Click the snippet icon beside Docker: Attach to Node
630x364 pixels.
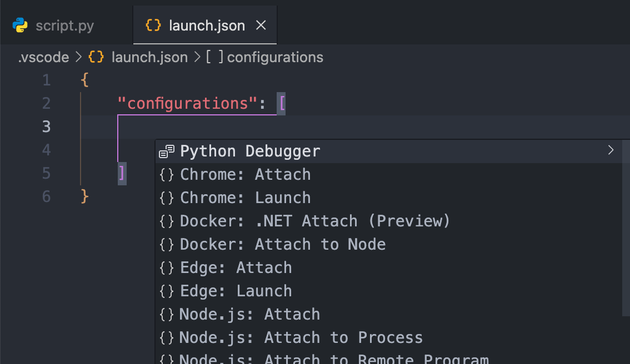167,245
